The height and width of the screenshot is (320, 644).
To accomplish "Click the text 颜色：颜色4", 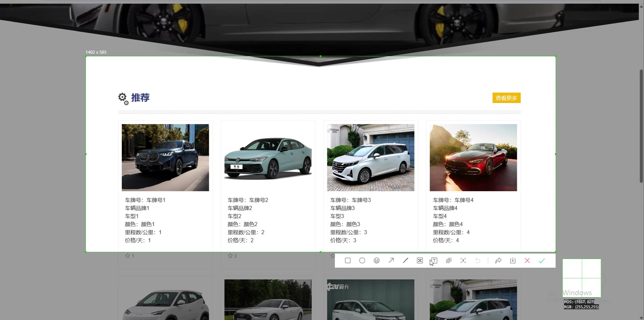I will click(x=448, y=224).
